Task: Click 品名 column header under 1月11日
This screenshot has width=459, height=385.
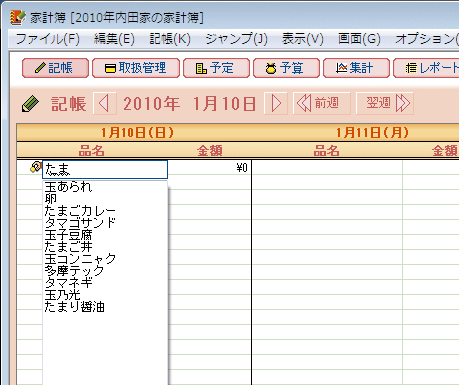Action: click(x=327, y=151)
